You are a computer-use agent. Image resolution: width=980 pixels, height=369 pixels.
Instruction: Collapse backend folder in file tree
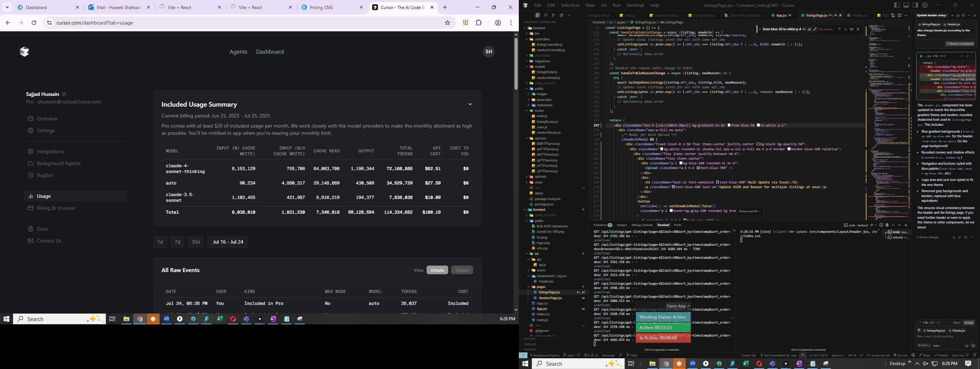pyautogui.click(x=525, y=28)
